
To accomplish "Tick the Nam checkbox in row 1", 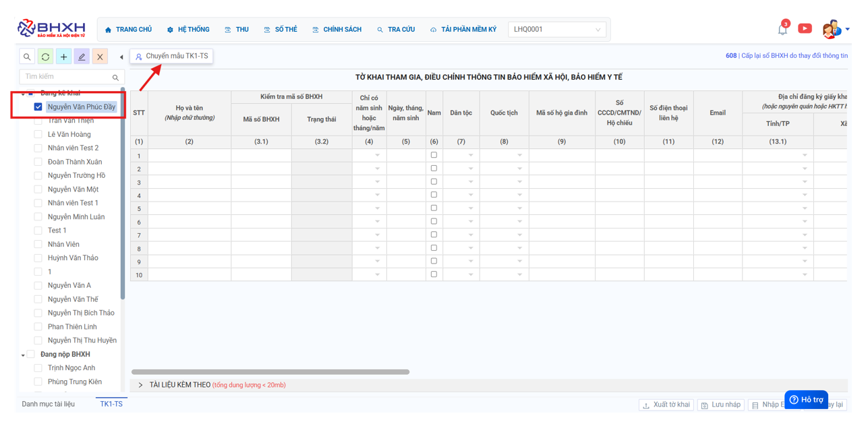I will click(434, 155).
